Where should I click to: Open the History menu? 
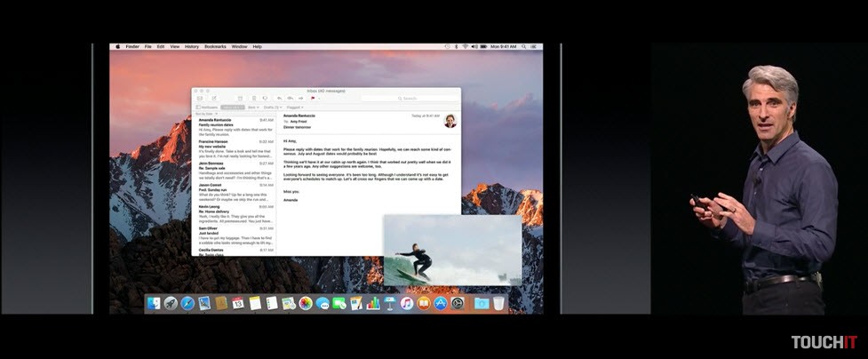point(192,46)
